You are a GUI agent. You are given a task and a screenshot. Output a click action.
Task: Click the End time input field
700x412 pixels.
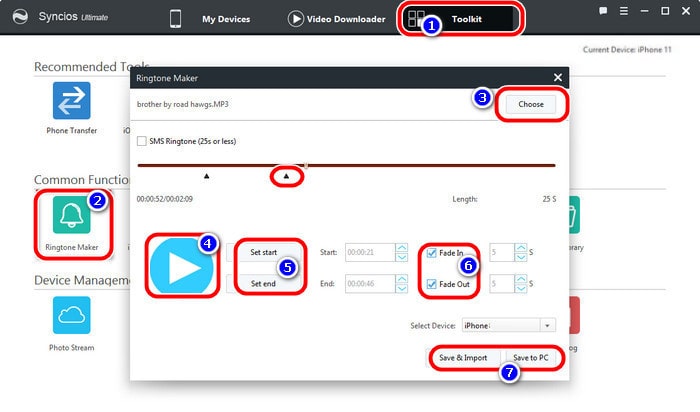[370, 283]
